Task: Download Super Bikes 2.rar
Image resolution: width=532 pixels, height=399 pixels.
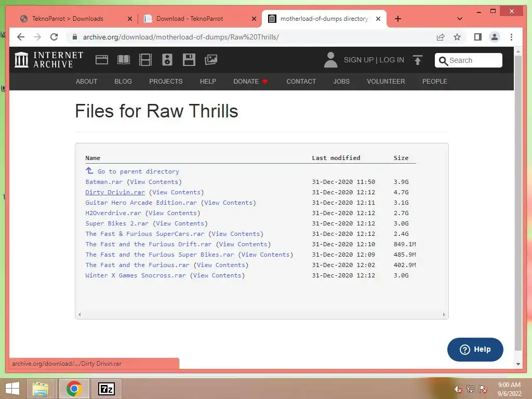Action: tap(117, 223)
